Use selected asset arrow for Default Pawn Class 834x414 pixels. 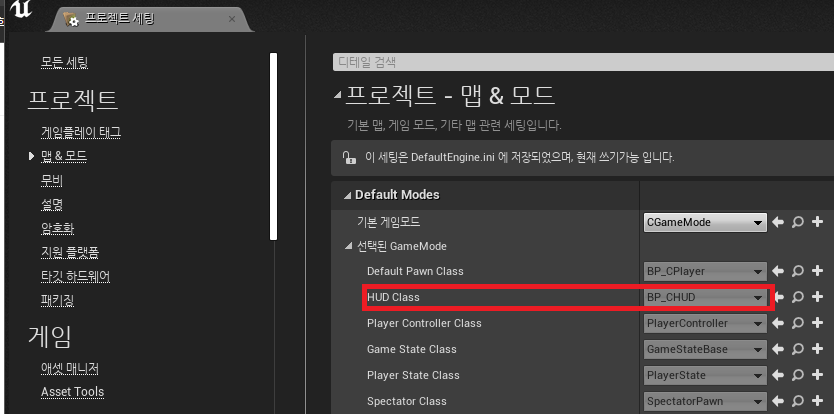point(778,271)
